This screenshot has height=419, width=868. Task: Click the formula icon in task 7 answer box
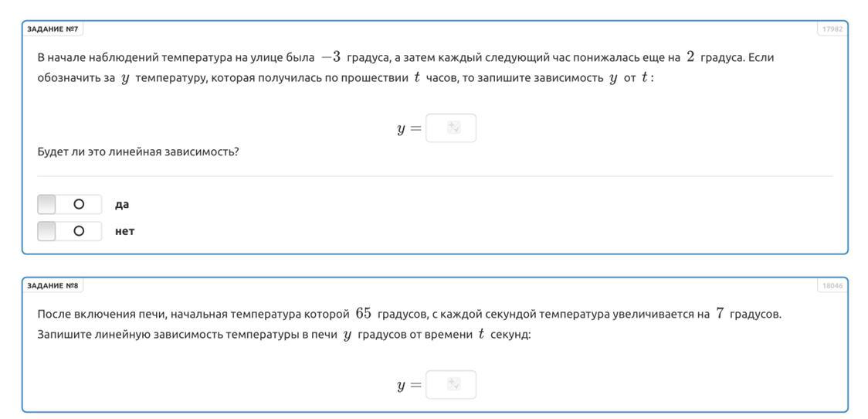coord(454,128)
